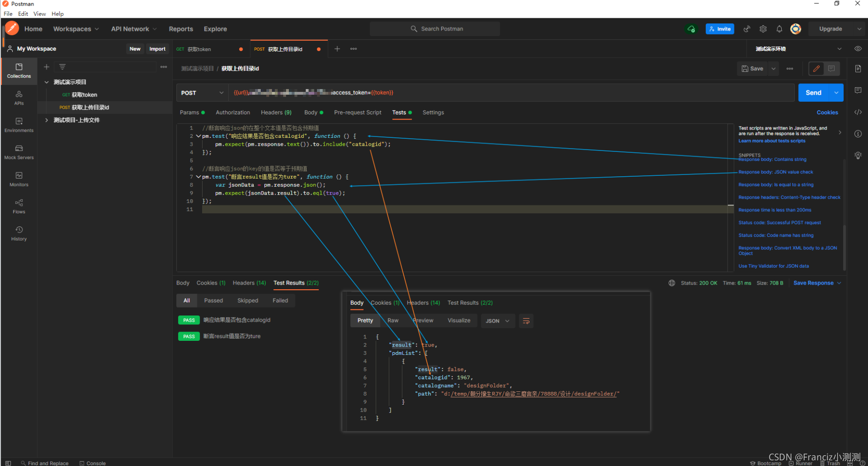Switch to the Settings request tab
This screenshot has width=868, height=466.
coord(433,113)
